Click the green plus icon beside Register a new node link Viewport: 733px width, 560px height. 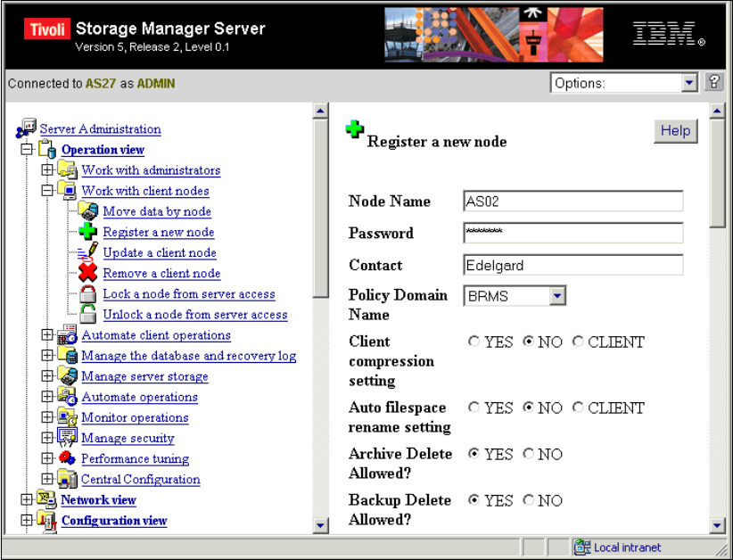tap(88, 231)
